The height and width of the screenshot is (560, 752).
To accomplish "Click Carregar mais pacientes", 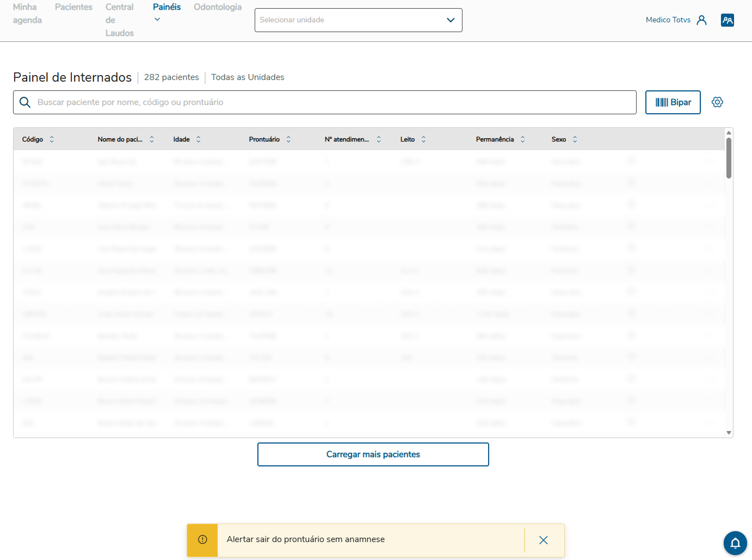I will coord(373,454).
